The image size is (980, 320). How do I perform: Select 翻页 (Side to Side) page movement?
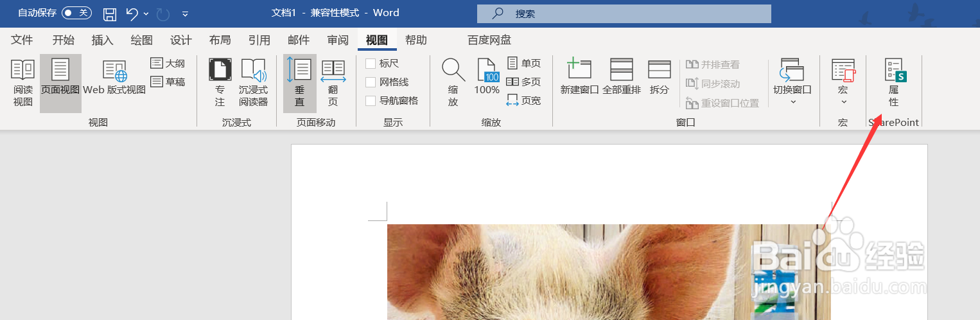[333, 84]
